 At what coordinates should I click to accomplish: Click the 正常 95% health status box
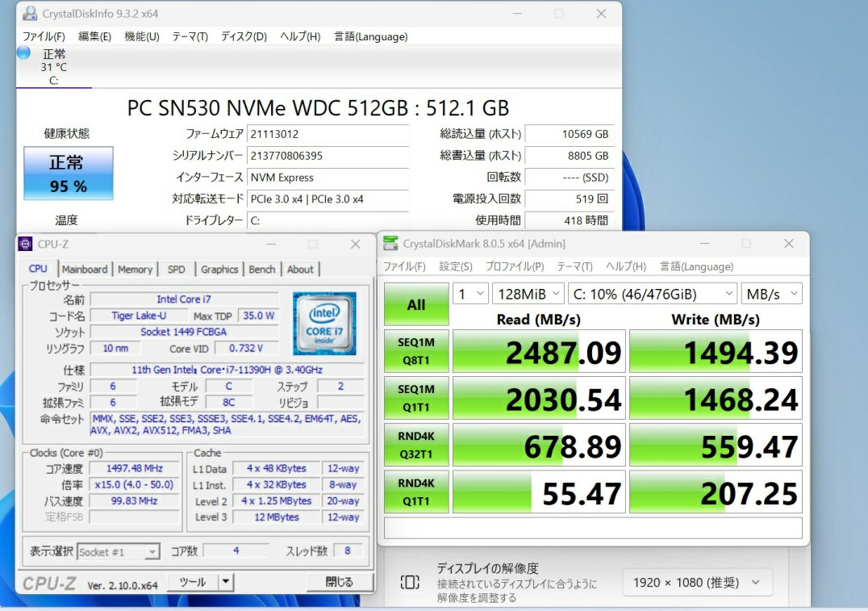click(69, 174)
